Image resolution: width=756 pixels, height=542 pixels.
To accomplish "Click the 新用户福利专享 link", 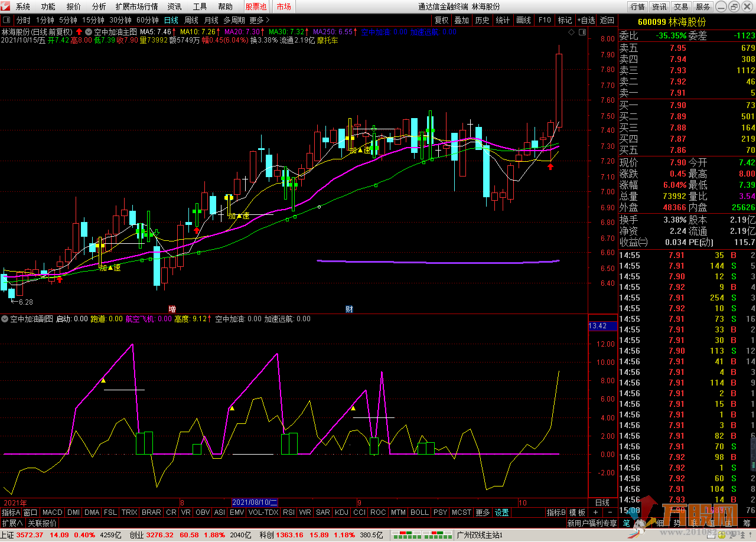I will coord(592,523).
